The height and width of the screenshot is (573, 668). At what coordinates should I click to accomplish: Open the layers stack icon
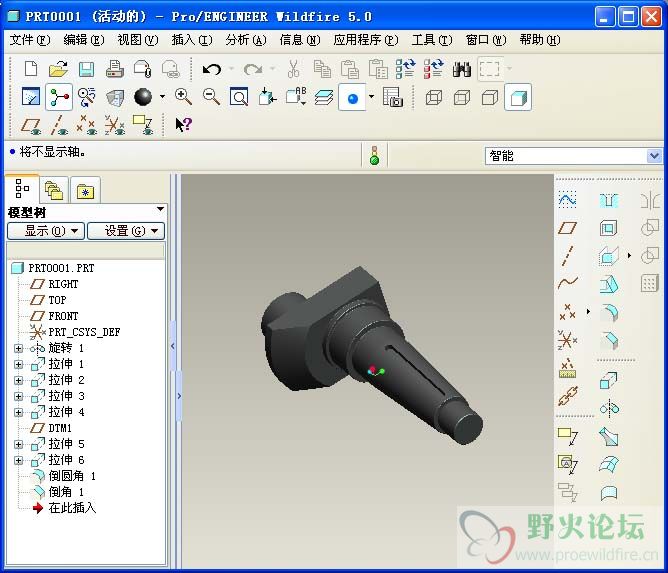324,97
